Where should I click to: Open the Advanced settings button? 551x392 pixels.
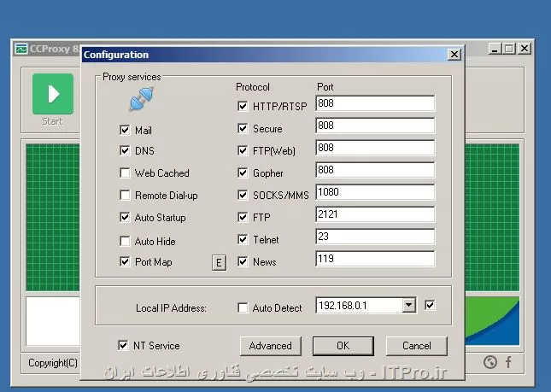click(x=270, y=346)
